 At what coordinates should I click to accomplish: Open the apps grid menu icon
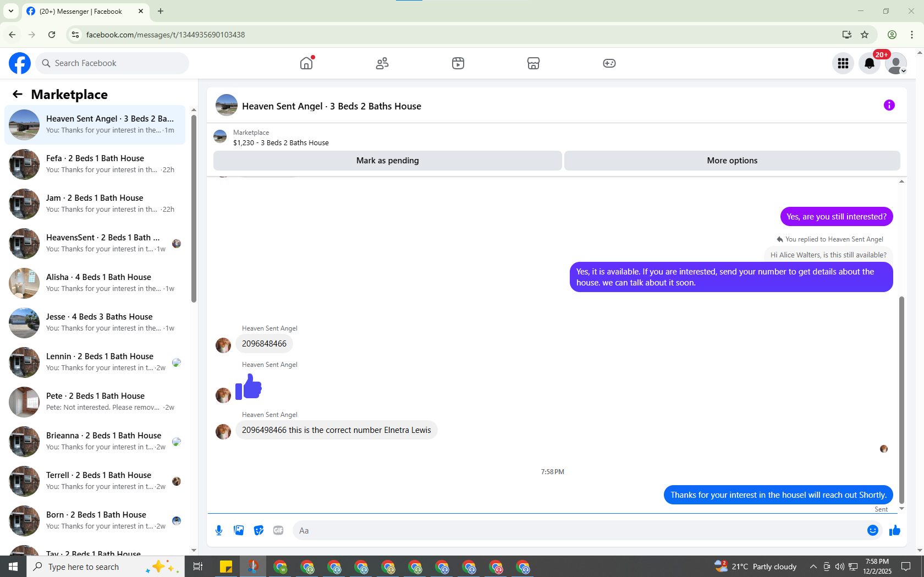[x=843, y=63]
